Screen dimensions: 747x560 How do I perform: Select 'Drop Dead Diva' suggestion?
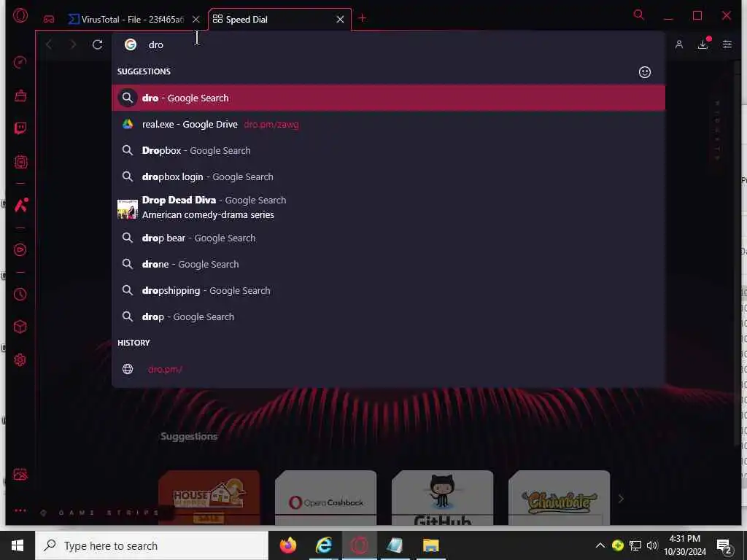point(388,207)
